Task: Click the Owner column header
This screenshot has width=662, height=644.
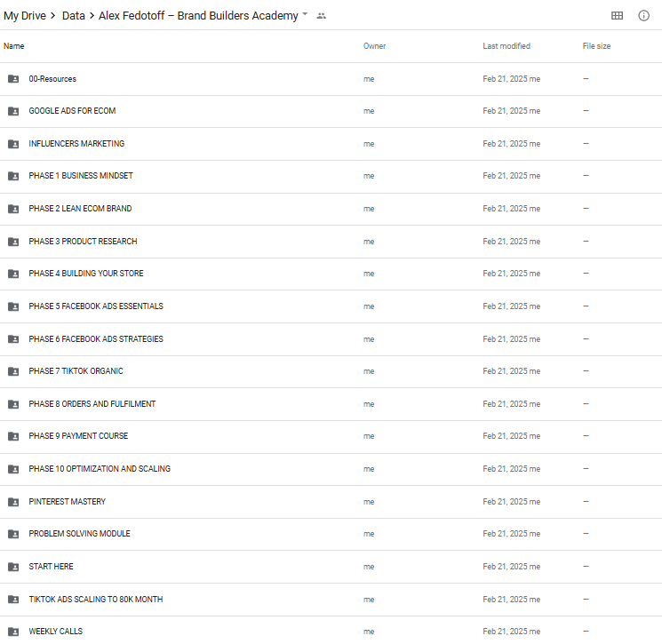Action: tap(374, 46)
